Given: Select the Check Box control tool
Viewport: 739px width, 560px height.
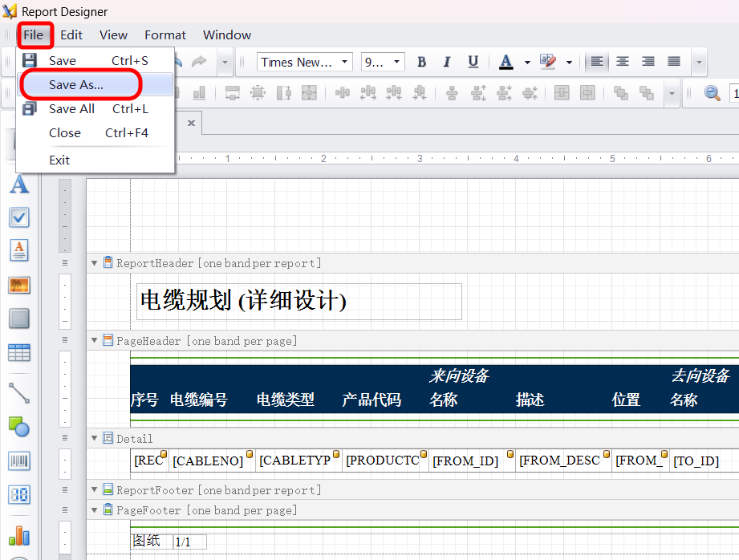Looking at the screenshot, I should pyautogui.click(x=19, y=217).
